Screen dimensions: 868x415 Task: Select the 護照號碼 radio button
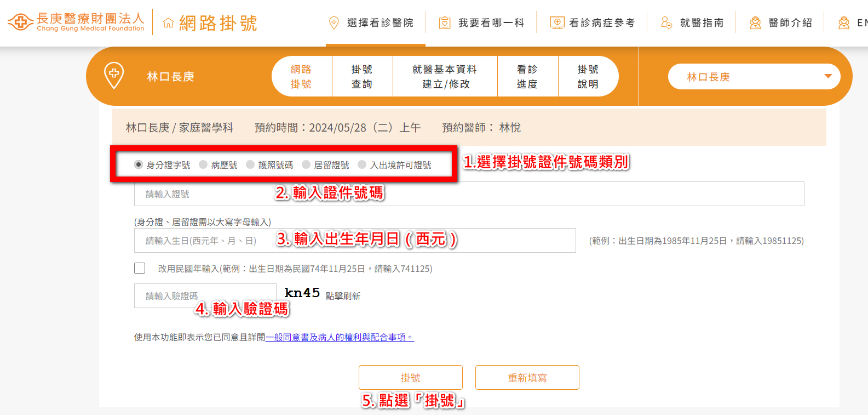250,164
